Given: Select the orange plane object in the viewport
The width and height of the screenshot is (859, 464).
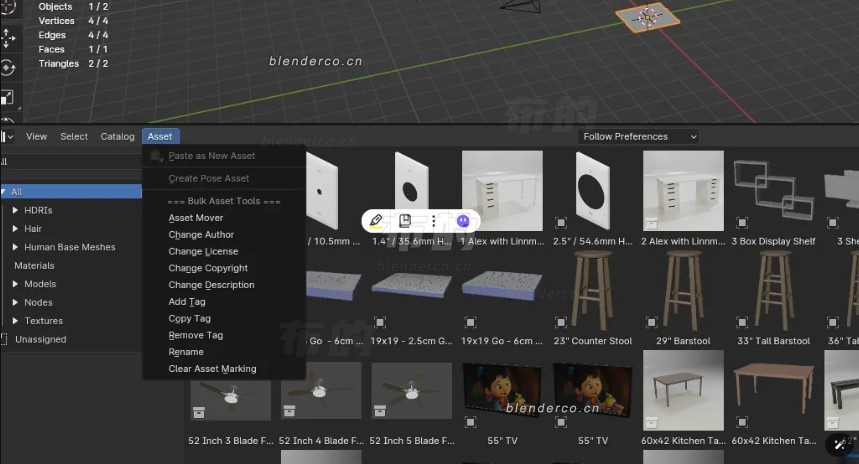Looking at the screenshot, I should pos(648,17).
